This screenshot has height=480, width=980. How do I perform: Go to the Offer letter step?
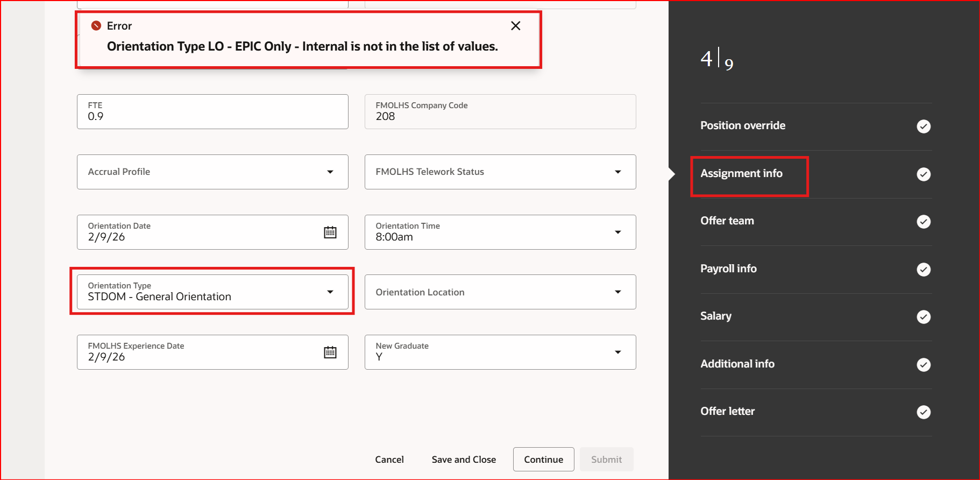click(x=727, y=411)
